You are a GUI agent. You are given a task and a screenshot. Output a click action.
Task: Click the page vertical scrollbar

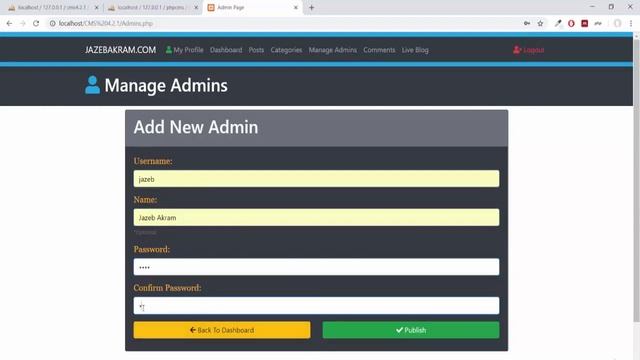click(636, 180)
